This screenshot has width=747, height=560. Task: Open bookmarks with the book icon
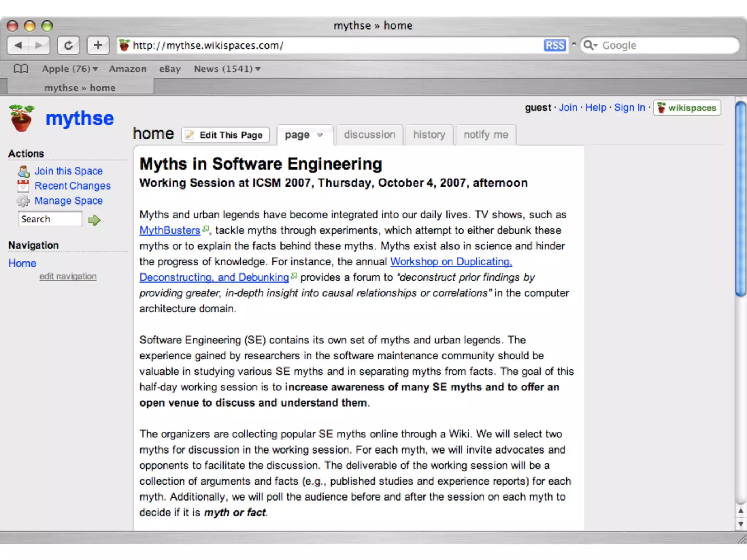[21, 69]
